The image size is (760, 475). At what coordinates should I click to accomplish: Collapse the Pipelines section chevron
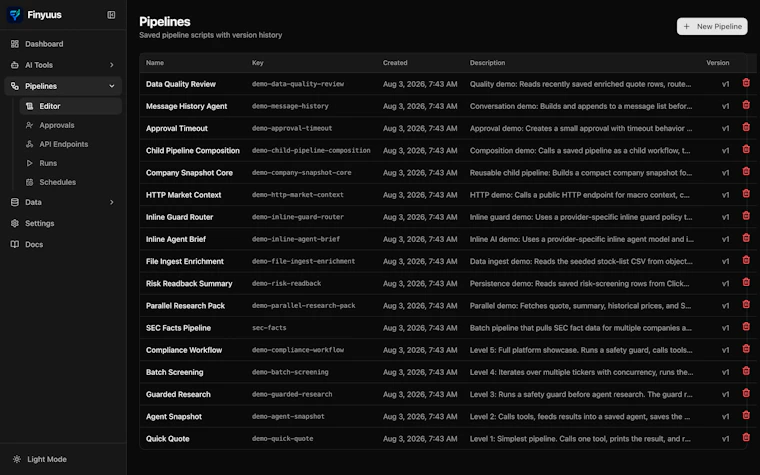coord(111,86)
